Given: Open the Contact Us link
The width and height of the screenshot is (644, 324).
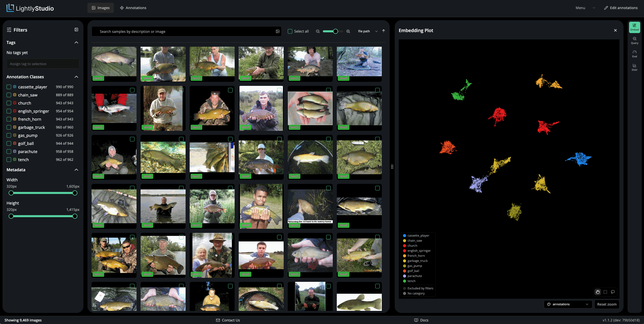Looking at the screenshot, I should (228, 320).
